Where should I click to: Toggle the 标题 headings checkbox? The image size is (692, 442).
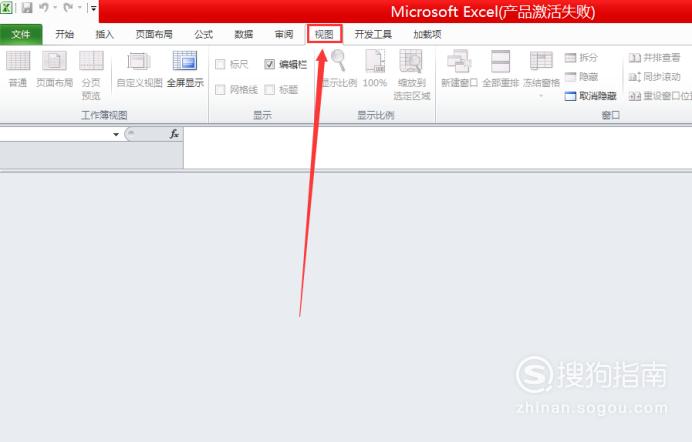click(270, 90)
